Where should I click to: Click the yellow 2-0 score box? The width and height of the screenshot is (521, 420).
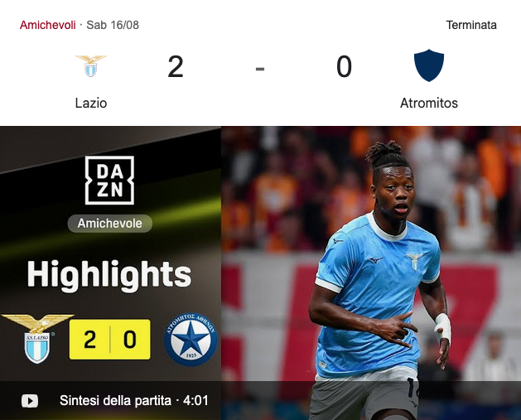click(x=109, y=340)
